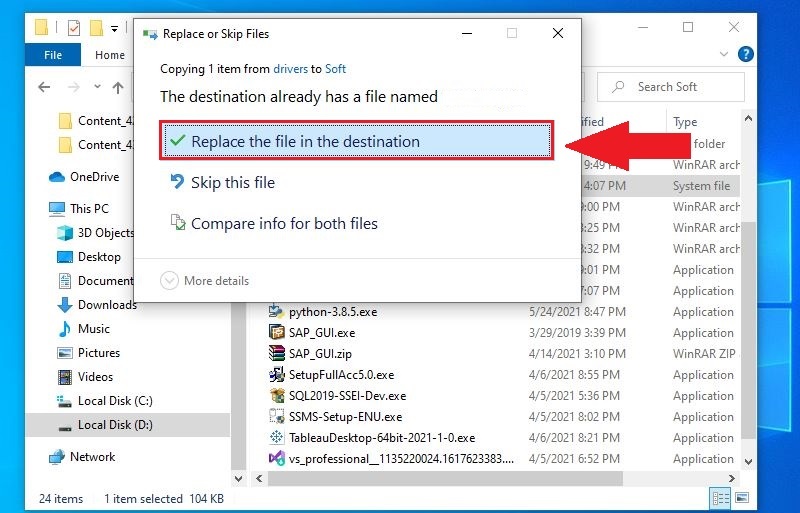
Task: Sort by the Type column header
Action: tap(685, 122)
